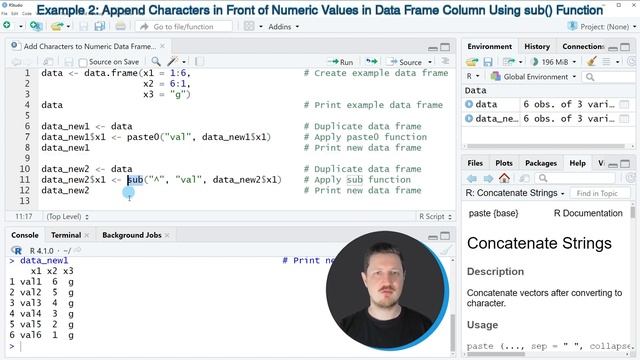The image size is (640, 360).
Task: Click the Help back arrow icon
Action: (x=472, y=178)
